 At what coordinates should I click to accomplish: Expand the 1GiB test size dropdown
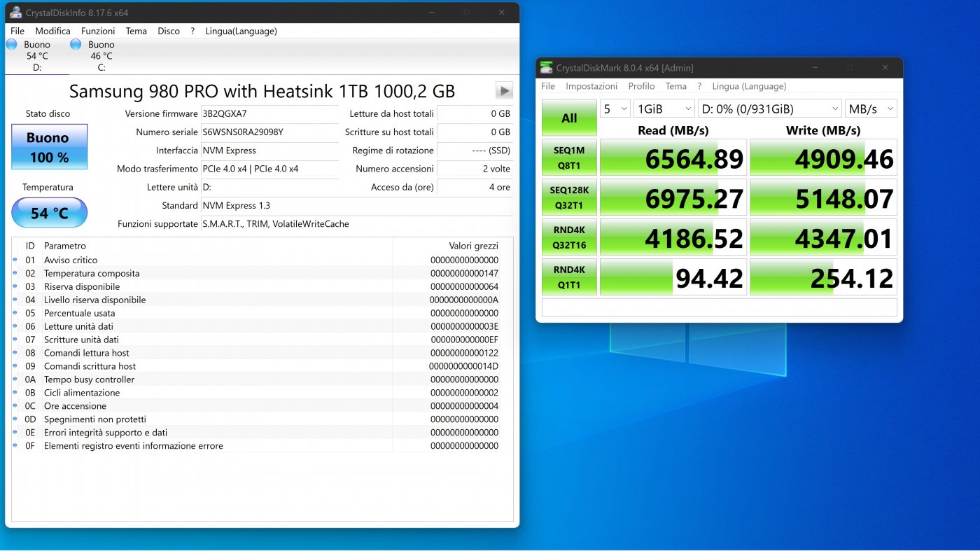[x=664, y=109]
